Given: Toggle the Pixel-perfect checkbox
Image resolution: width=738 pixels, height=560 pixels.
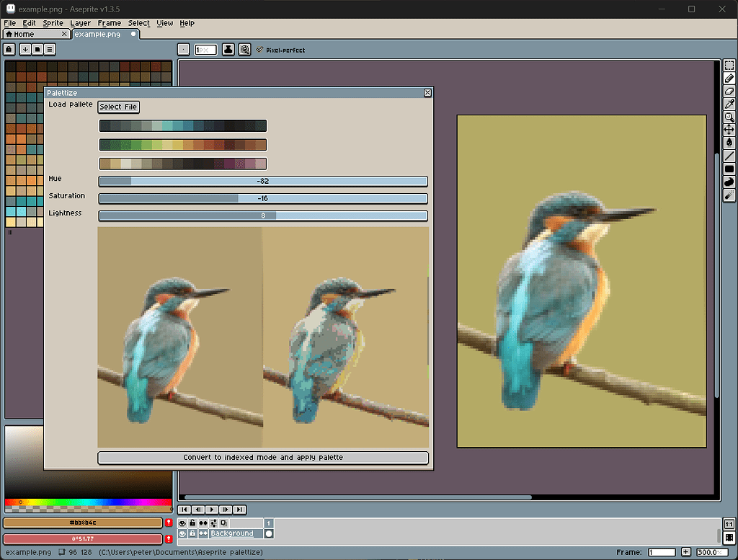Looking at the screenshot, I should pyautogui.click(x=260, y=50).
